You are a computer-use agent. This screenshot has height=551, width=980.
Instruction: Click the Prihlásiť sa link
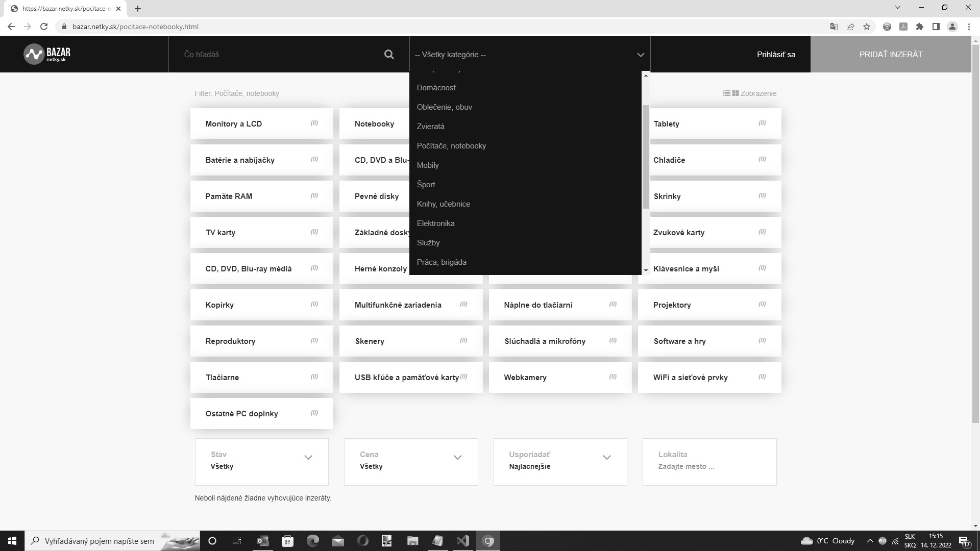tap(776, 54)
